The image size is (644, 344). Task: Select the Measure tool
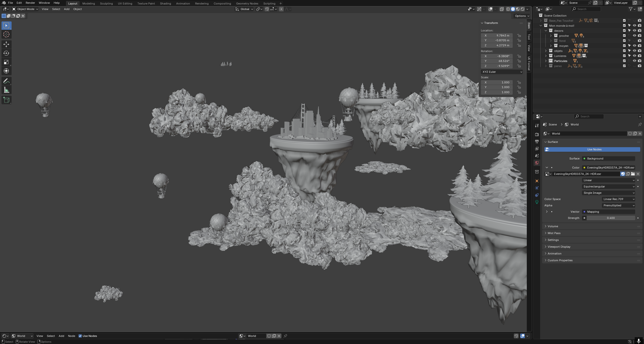tap(6, 90)
